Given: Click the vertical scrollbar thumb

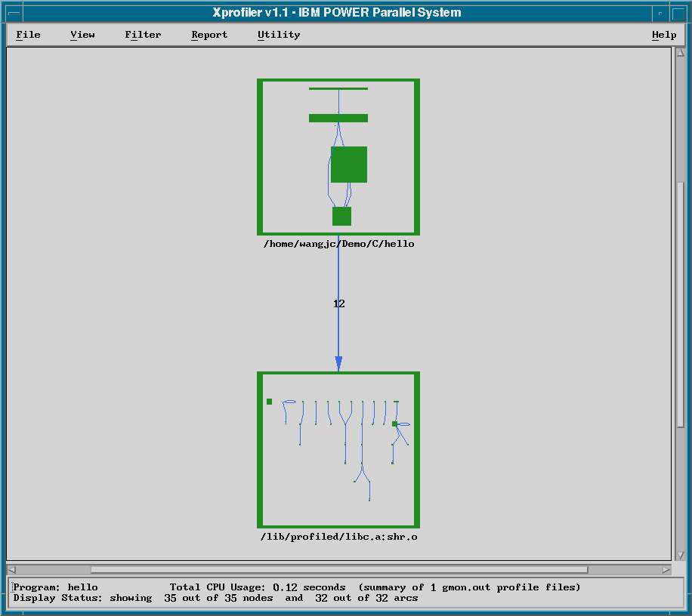Looking at the screenshot, I should pos(681,304).
